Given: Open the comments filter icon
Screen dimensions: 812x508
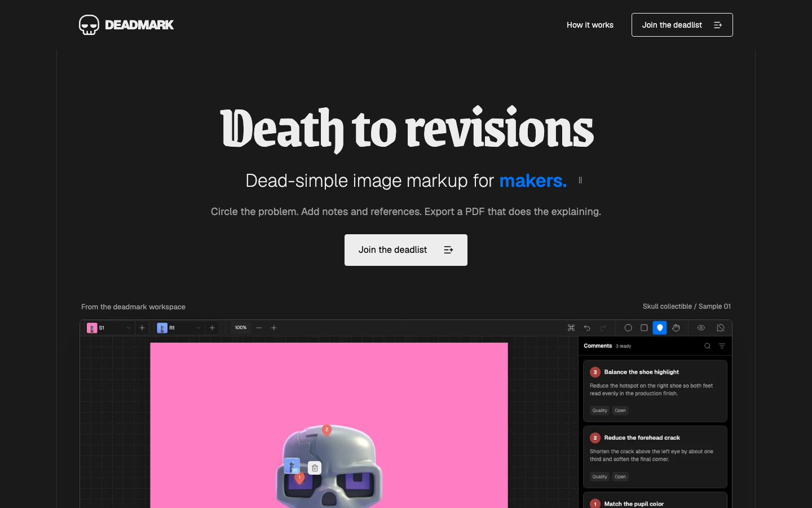Looking at the screenshot, I should click(722, 346).
